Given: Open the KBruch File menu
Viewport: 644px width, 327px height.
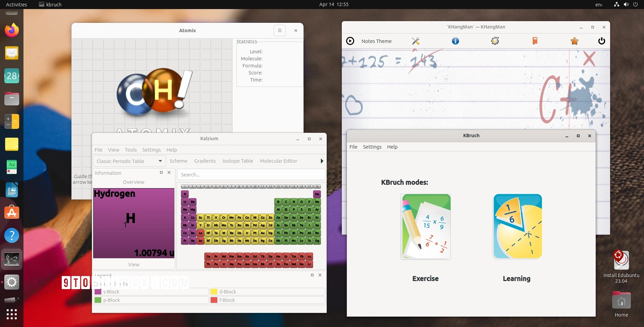Looking at the screenshot, I should point(354,147).
